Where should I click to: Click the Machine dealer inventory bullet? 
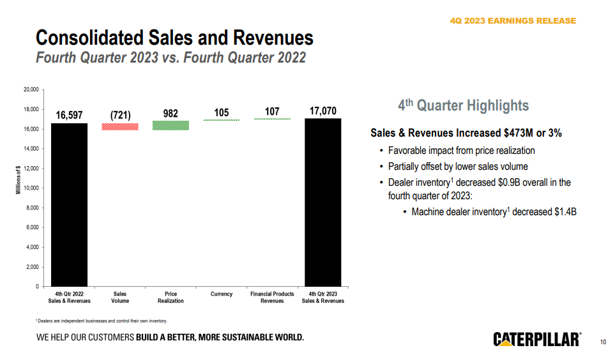(x=494, y=211)
